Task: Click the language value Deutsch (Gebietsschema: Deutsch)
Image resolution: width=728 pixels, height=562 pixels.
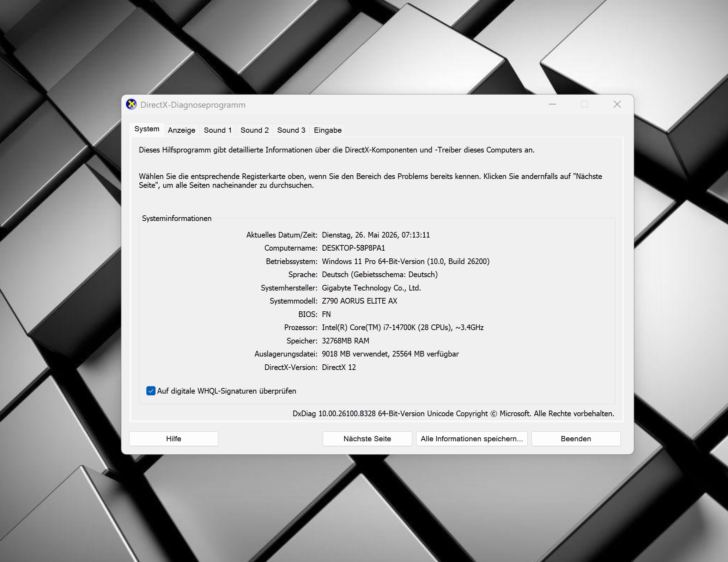Action: [x=380, y=275]
